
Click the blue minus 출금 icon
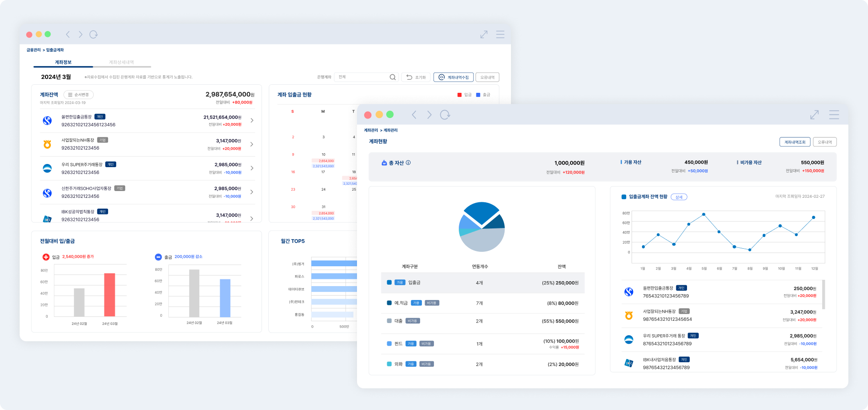(x=158, y=257)
